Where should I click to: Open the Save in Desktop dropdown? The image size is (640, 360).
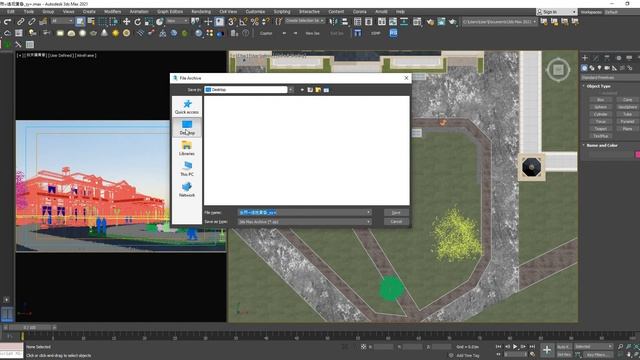(x=249, y=90)
